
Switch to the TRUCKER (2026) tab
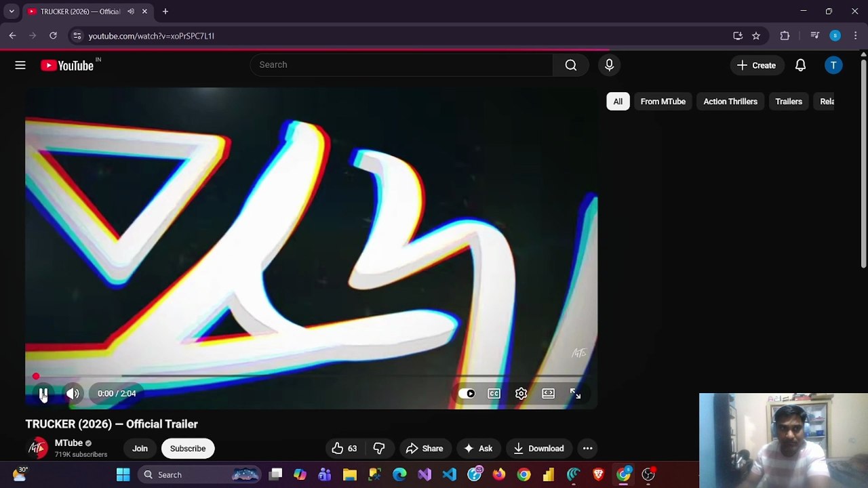tap(79, 12)
